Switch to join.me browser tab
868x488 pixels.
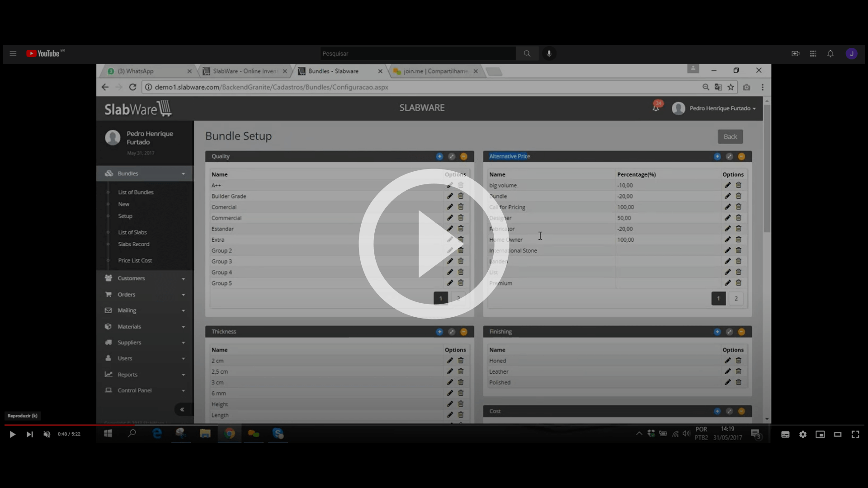click(x=435, y=71)
